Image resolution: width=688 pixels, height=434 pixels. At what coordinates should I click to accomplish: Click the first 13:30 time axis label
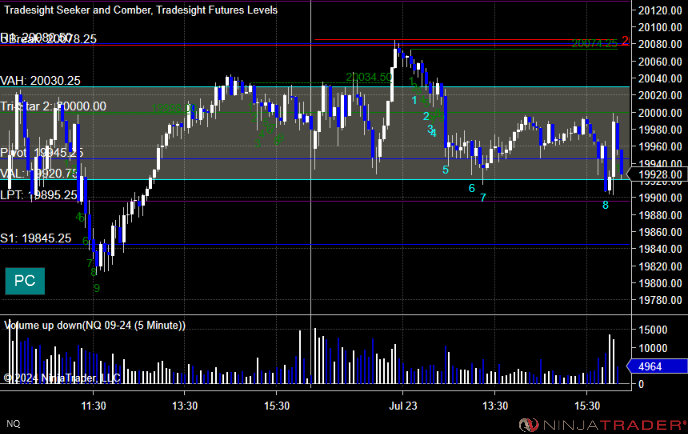[x=185, y=406]
